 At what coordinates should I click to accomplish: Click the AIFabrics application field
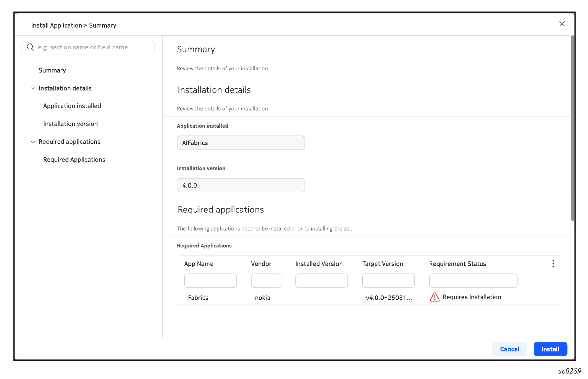click(241, 143)
